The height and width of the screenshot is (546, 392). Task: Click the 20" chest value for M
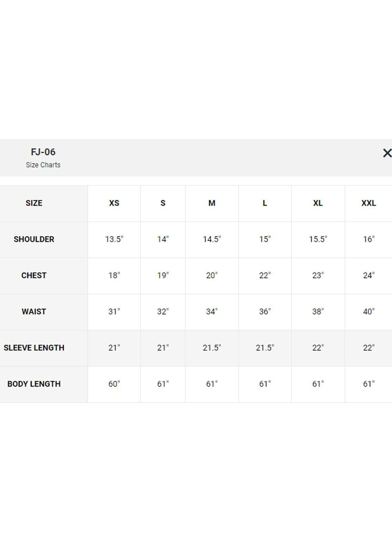[212, 275]
